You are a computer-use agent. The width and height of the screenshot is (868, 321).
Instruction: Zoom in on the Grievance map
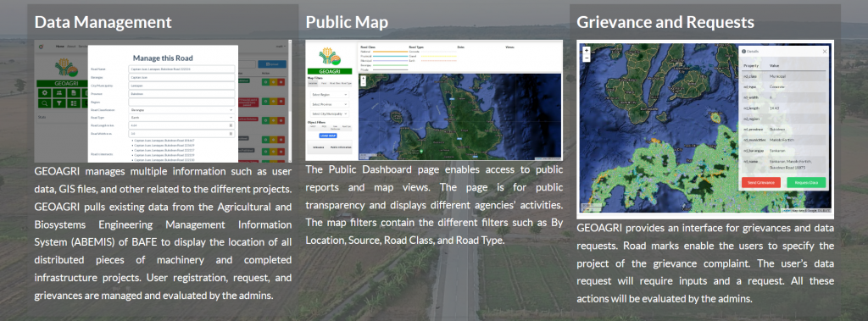[587, 50]
